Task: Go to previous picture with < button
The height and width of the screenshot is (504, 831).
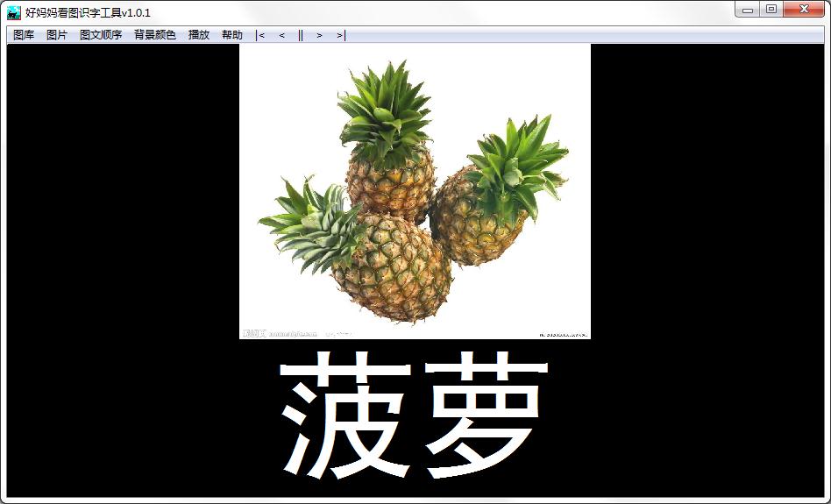Action: point(281,35)
